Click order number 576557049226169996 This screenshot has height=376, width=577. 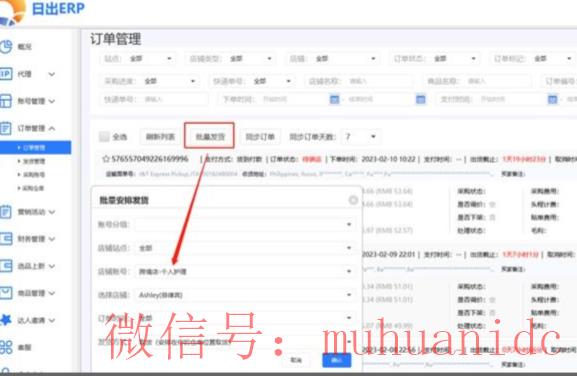point(150,159)
